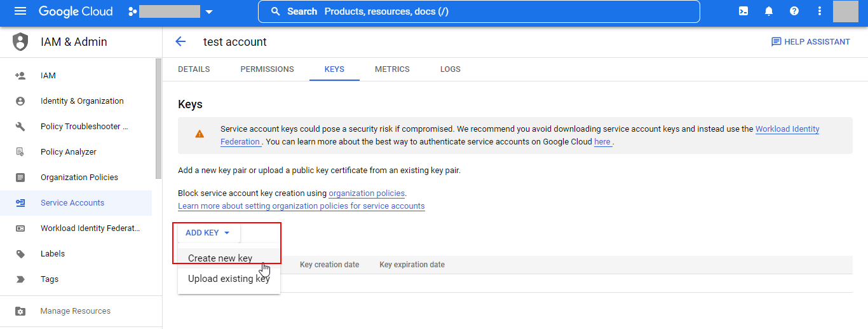
Task: Activate Cloud Shell terminal icon
Action: 743,11
